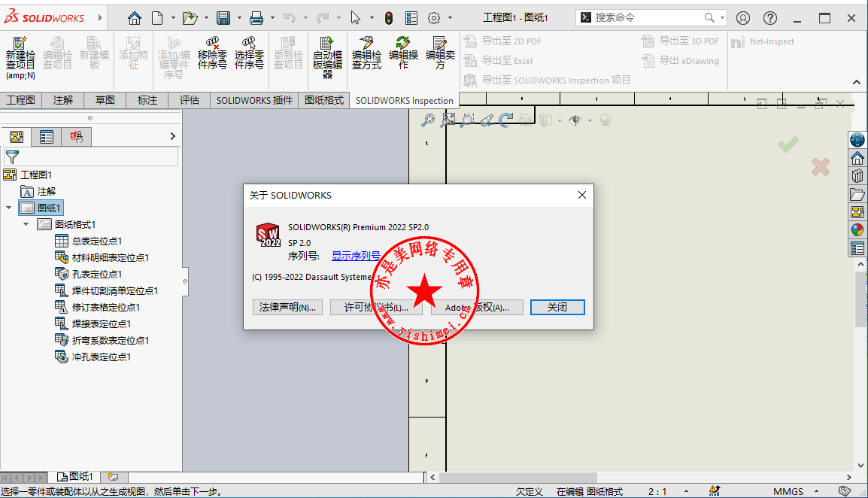The image size is (868, 498).
Task: Click 编辑卖方 tool
Action: point(440,53)
